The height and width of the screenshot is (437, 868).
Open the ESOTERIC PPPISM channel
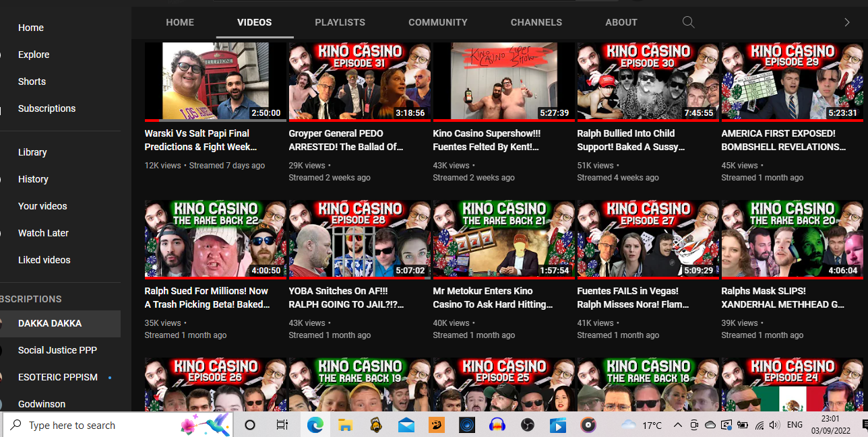click(59, 377)
